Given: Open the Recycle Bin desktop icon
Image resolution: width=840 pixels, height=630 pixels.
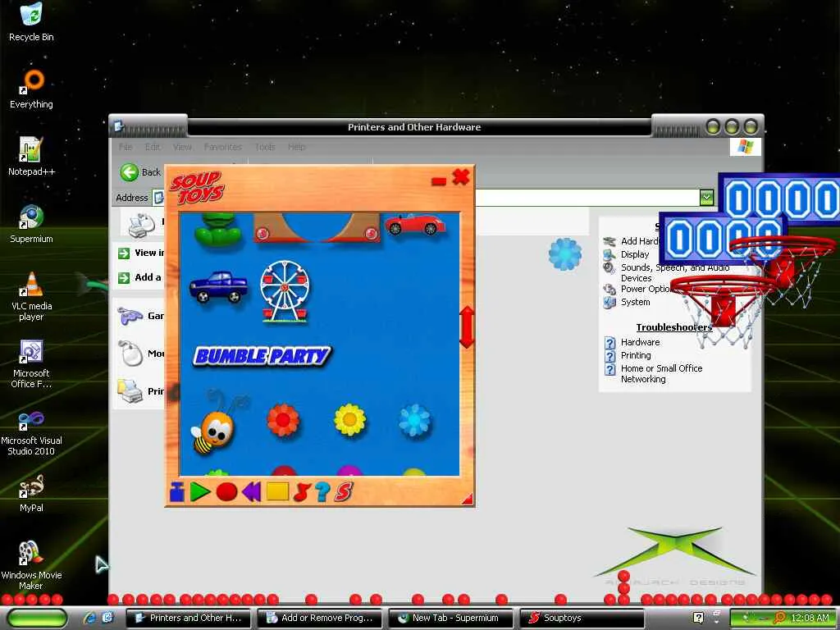Looking at the screenshot, I should click(x=31, y=22).
